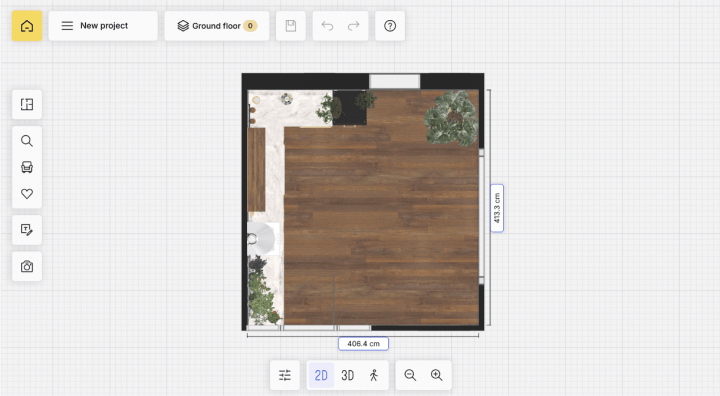Select the white round sink object
Viewport: 720px width, 396px height.
(x=263, y=238)
